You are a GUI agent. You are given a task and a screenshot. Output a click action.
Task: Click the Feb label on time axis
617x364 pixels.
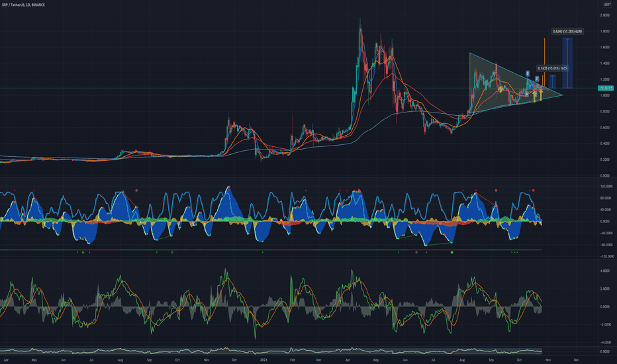293,359
